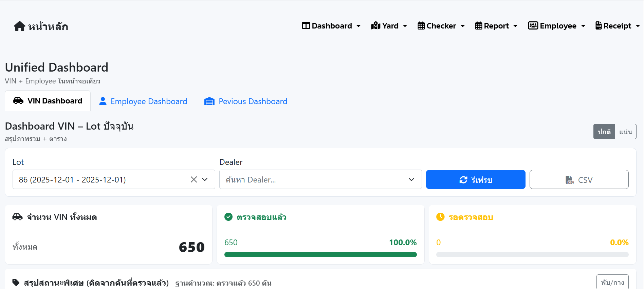Image resolution: width=644 pixels, height=289 pixels.
Task: Click the home icon beside หน้าหลัก
Action: coord(19,26)
